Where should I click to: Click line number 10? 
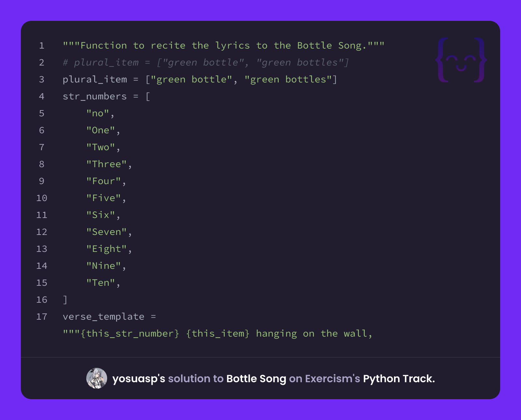pos(42,198)
